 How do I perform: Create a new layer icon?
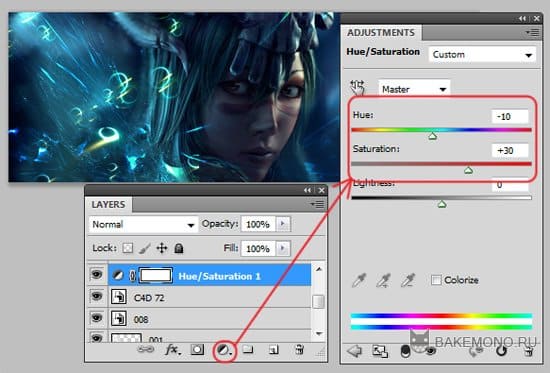[x=274, y=349]
